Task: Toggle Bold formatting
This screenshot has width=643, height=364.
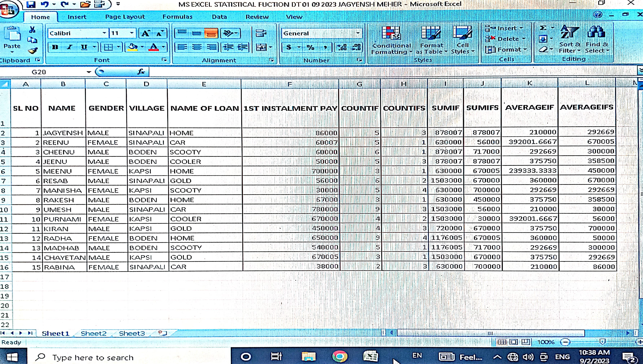Action: [x=55, y=47]
